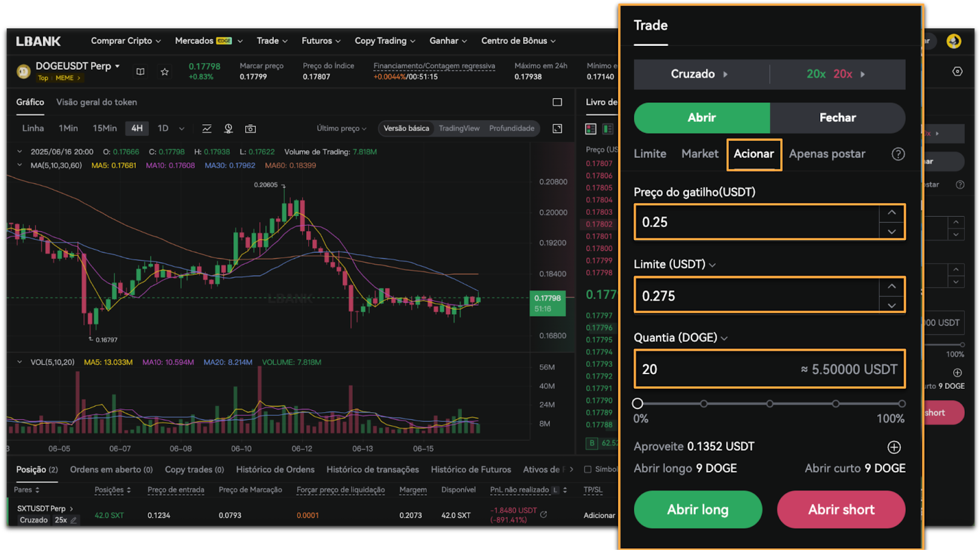This screenshot has width=980, height=550.
Task: Open the Último preço dropdown
Action: [x=341, y=129]
